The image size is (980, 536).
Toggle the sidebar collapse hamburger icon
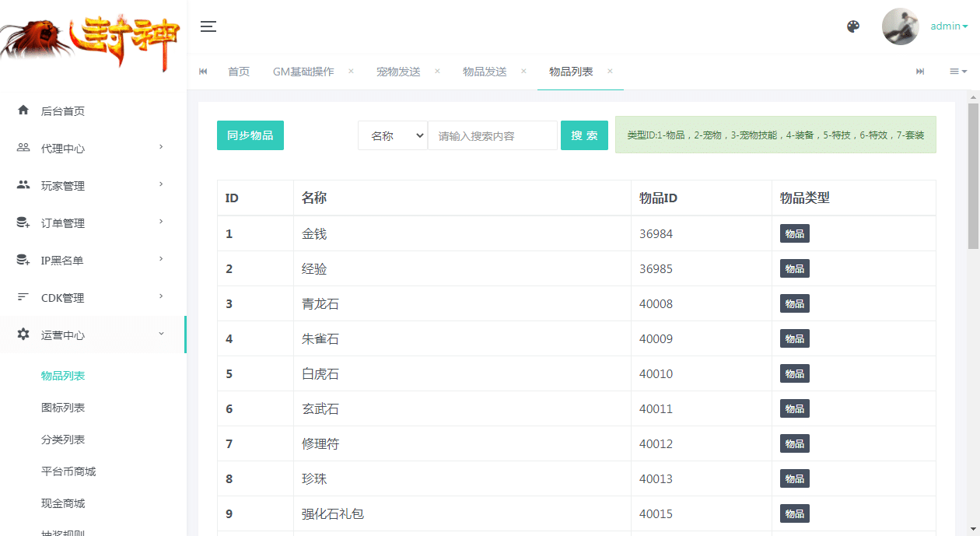[208, 26]
